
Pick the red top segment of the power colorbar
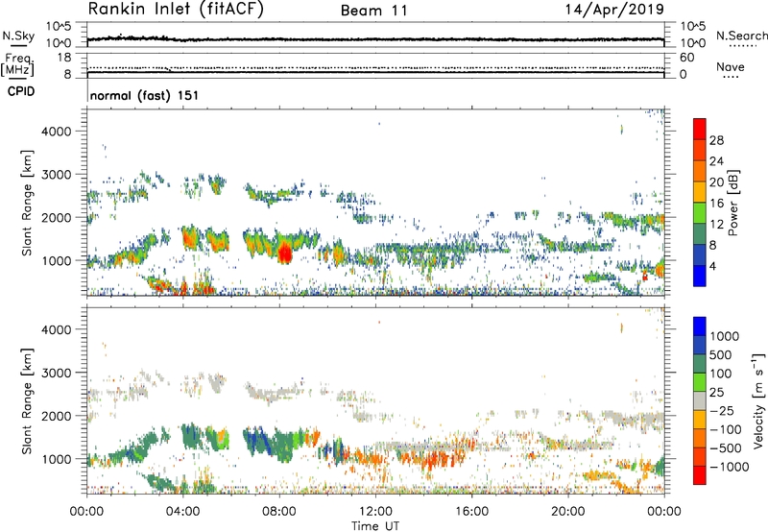700,129
